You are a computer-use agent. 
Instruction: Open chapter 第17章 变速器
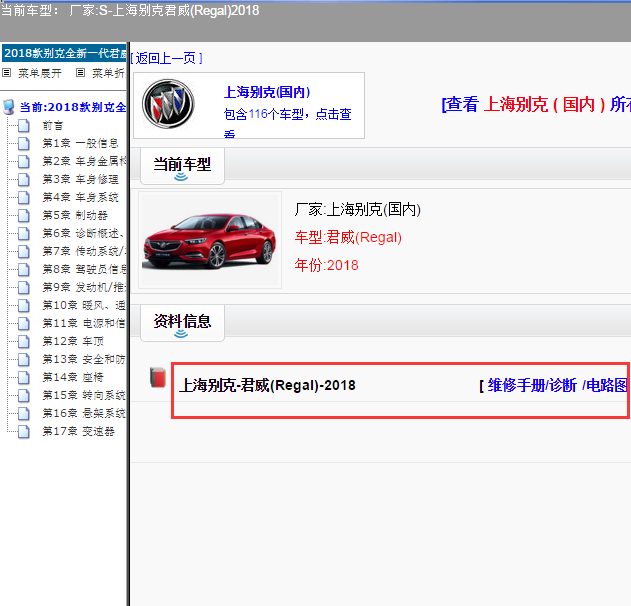[x=78, y=431]
